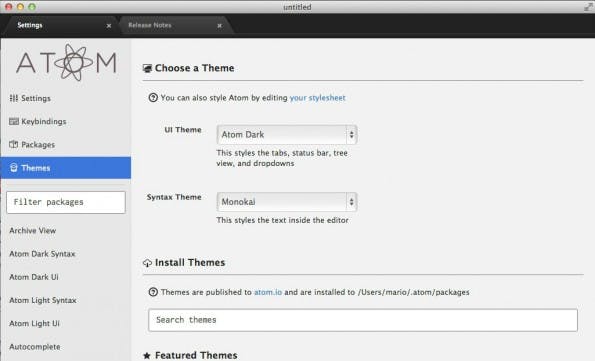Screen dimensions: 595x361
Task: Open the Syntax Theme dropdown
Action: (x=287, y=202)
